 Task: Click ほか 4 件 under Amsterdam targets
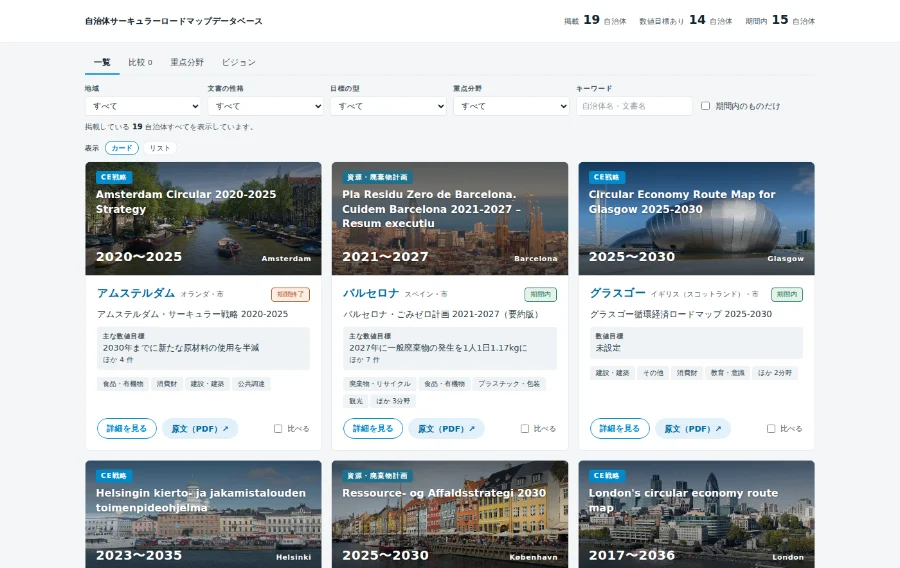(118, 360)
